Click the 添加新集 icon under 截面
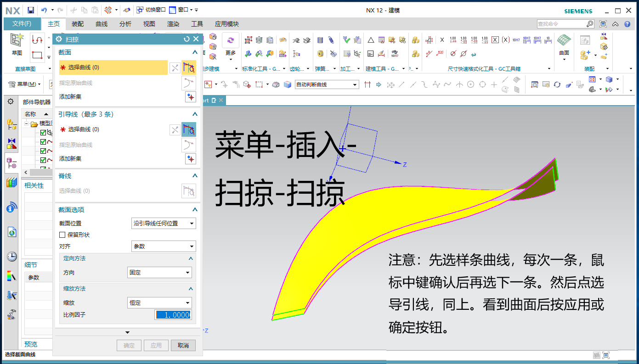Screen dimensions: 639x364 pyautogui.click(x=190, y=97)
